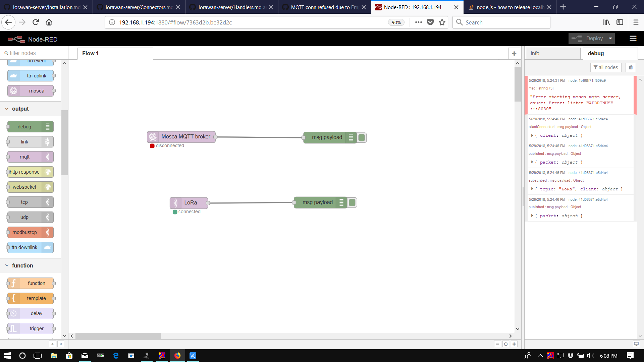
Task: Click the zoom-in control below the workspace
Action: point(514,344)
